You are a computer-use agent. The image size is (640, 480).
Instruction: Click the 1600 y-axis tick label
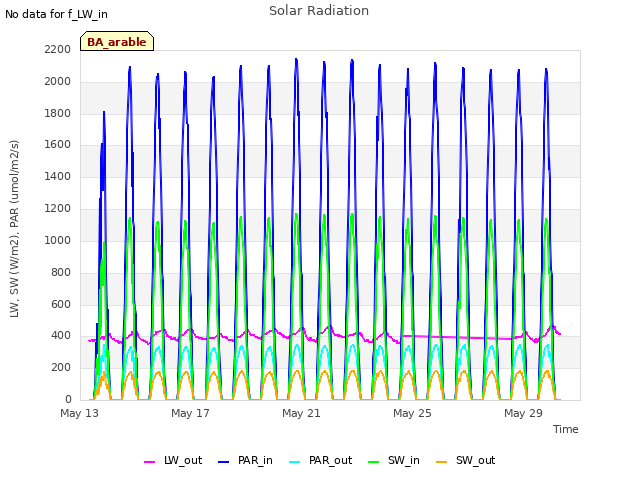(58, 144)
